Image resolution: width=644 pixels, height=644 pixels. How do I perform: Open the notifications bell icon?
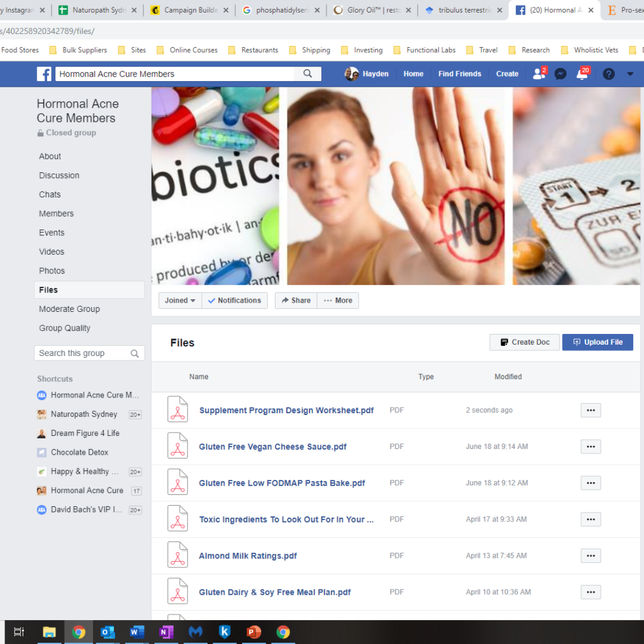582,74
